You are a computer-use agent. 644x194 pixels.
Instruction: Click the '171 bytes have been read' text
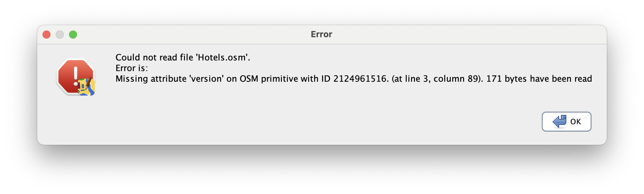(x=539, y=79)
